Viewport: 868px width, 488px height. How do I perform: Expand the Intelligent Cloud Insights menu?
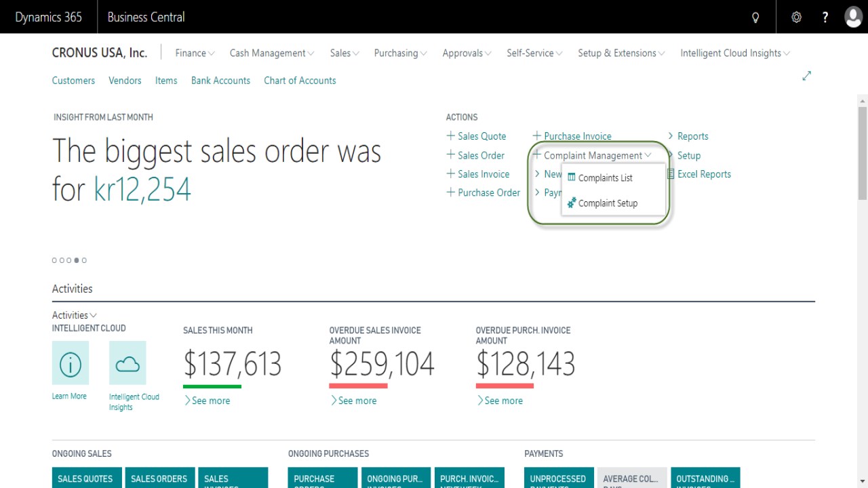(735, 53)
